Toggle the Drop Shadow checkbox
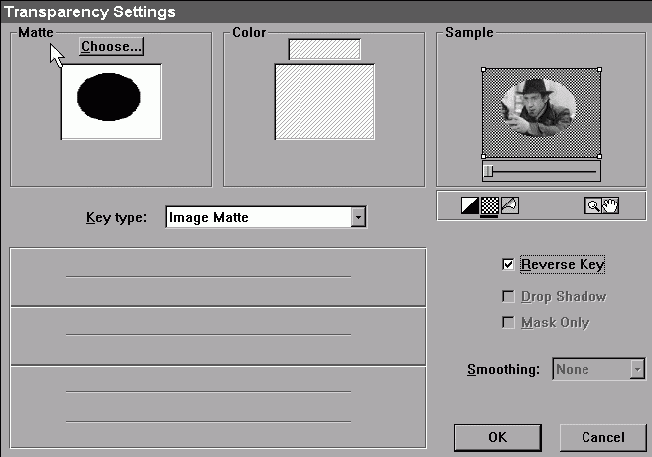This screenshot has height=457, width=652. 509,297
